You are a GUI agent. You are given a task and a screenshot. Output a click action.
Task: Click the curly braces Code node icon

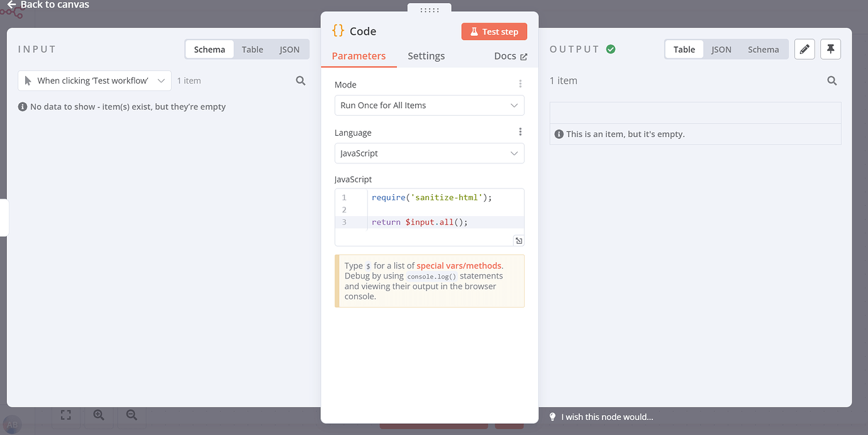[338, 30]
